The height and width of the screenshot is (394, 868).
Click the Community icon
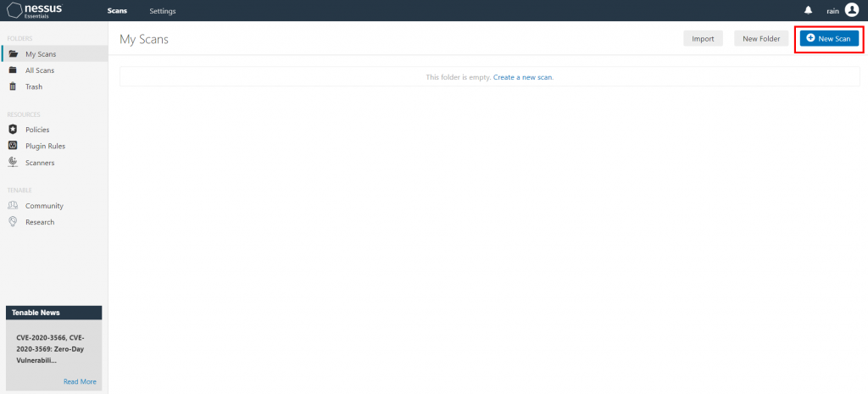pos(13,205)
